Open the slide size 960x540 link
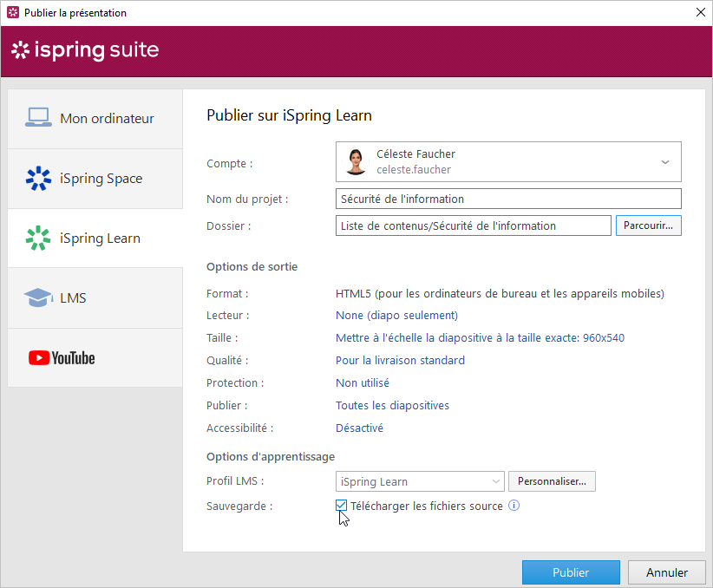This screenshot has width=713, height=588. pos(480,338)
